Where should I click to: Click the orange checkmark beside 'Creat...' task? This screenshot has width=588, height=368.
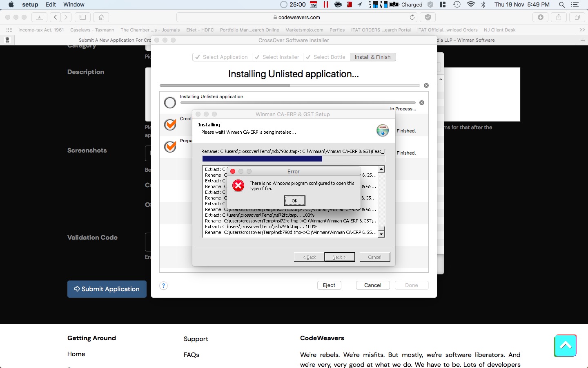click(170, 124)
